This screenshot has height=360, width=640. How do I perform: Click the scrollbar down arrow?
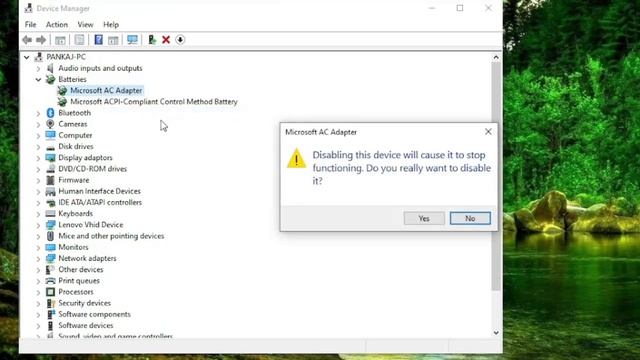click(x=496, y=333)
